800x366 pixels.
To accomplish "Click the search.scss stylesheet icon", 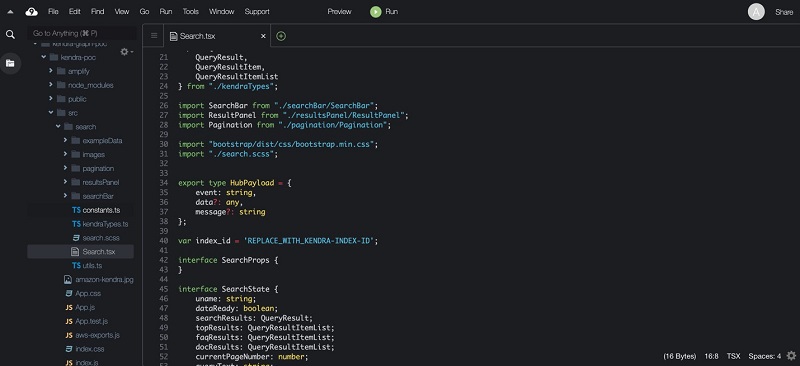I will (x=76, y=237).
